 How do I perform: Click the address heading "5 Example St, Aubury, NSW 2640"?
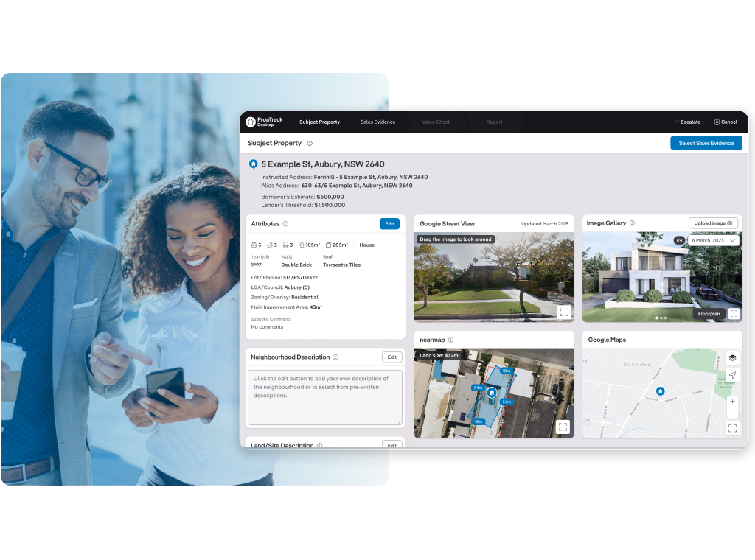[x=323, y=164]
